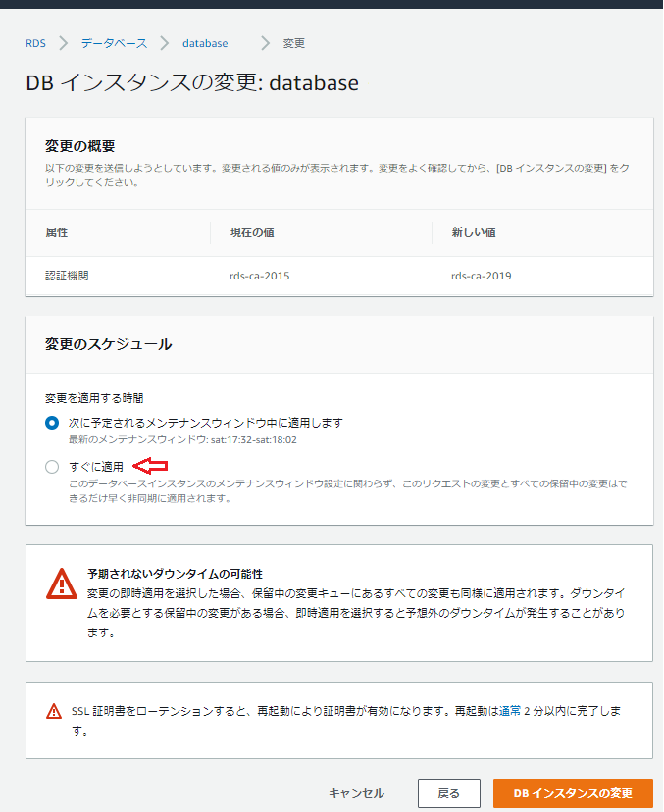Image resolution: width=664 pixels, height=812 pixels.
Task: Click the small SSL certificate warning icon
Action: coord(54,711)
